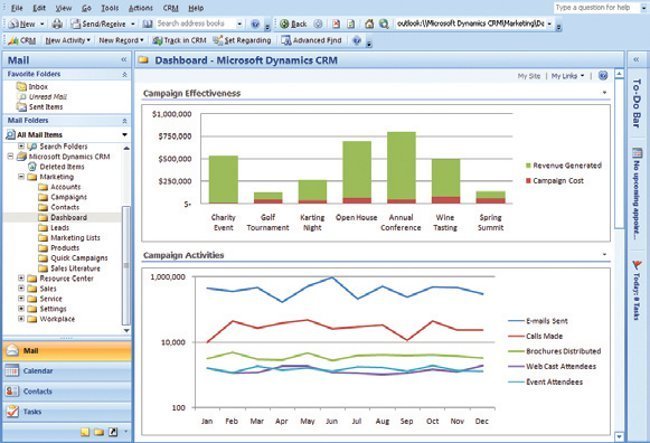Open the Actions menu
650x443 pixels.
tap(141, 7)
